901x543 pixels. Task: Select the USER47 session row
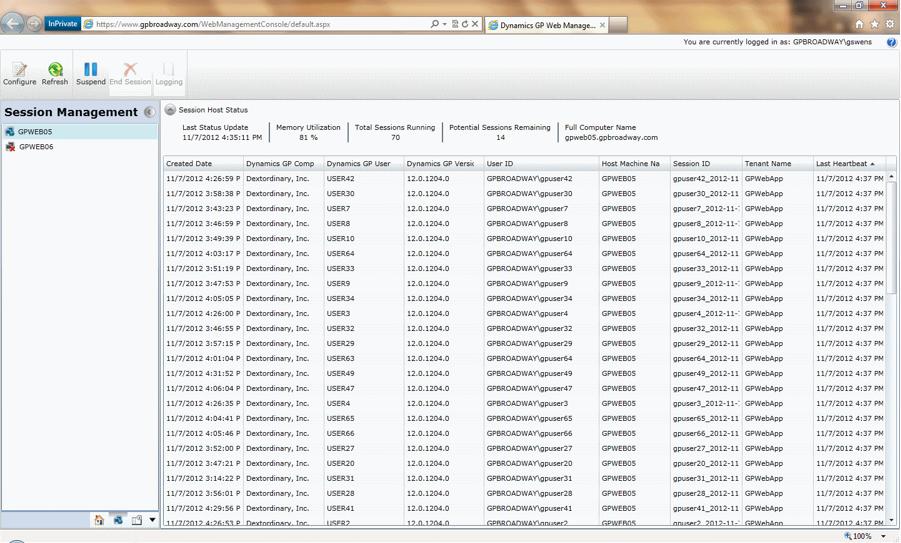click(524, 388)
